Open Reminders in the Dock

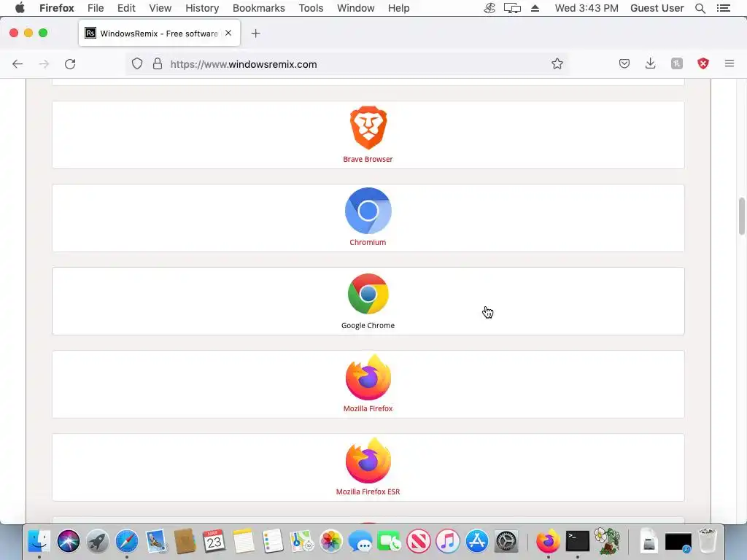pos(273,542)
